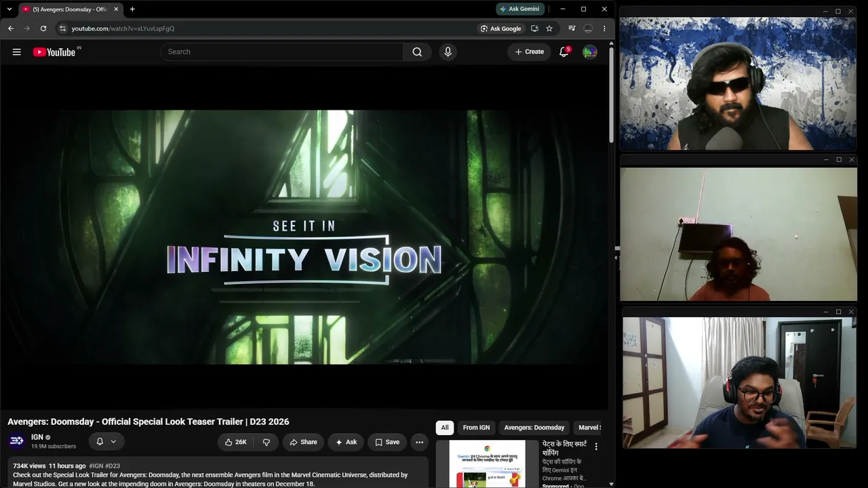Viewport: 868px width, 488px height.
Task: Click the #D23 hashtag in description
Action: 113,466
